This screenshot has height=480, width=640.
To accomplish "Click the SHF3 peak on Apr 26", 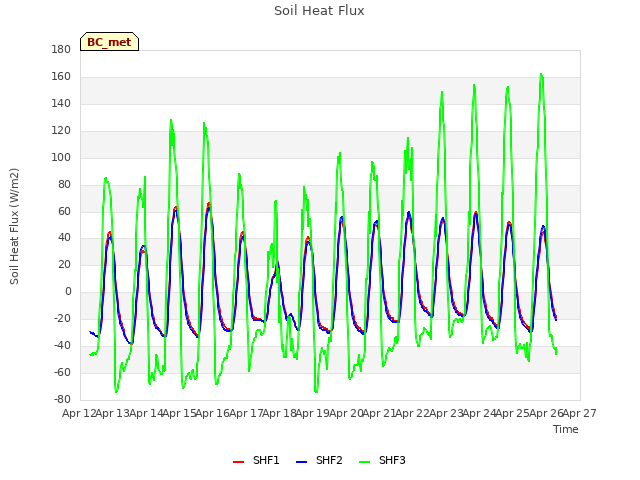I will [x=541, y=74].
